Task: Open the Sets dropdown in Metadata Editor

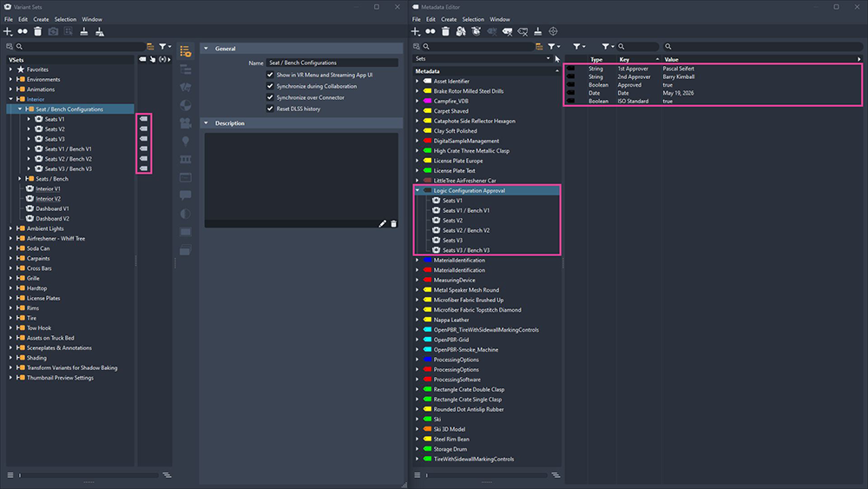Action: point(483,59)
